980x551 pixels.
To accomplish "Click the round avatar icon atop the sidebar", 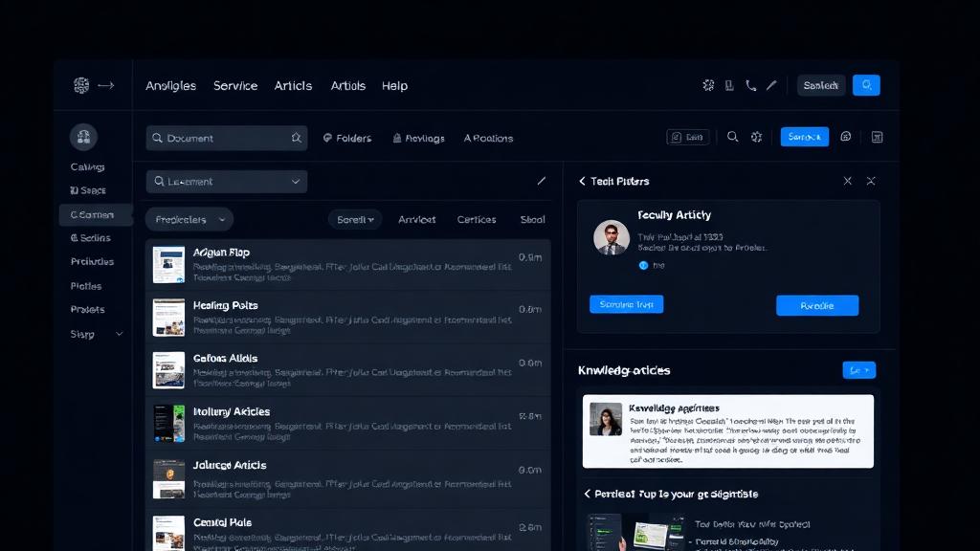I will (83, 137).
